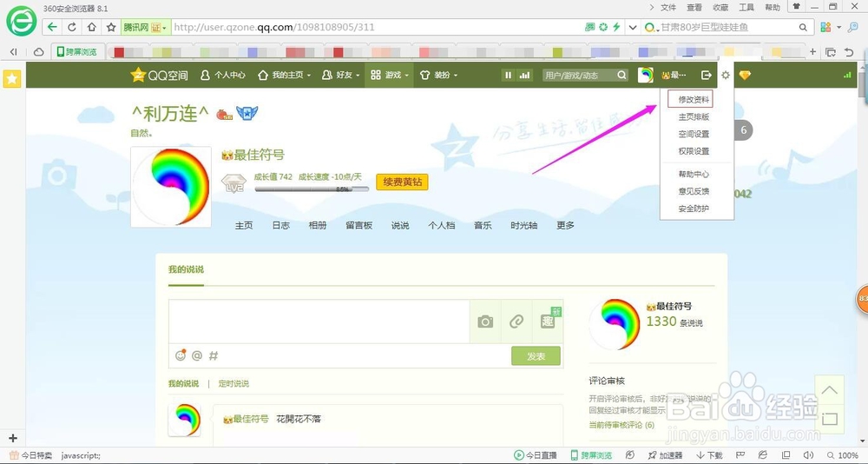Select 权限设置 from the settings menu
868x464 pixels.
[694, 151]
